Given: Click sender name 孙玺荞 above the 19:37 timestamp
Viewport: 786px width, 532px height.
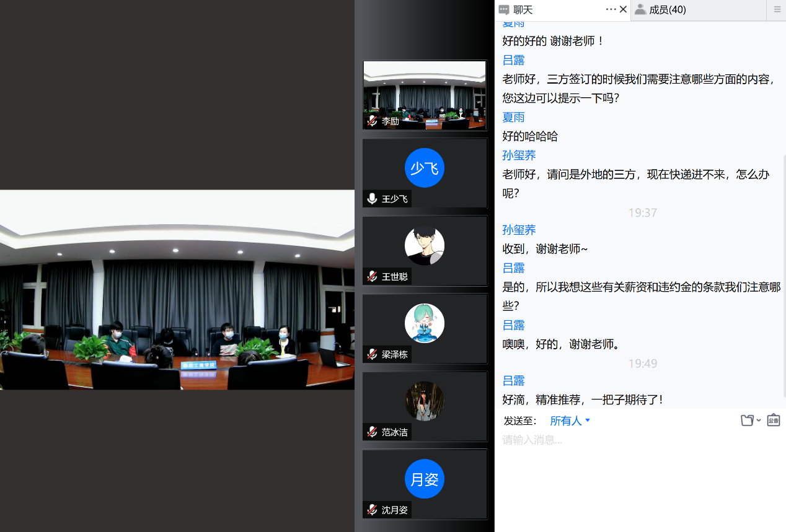Looking at the screenshot, I should click(519, 155).
